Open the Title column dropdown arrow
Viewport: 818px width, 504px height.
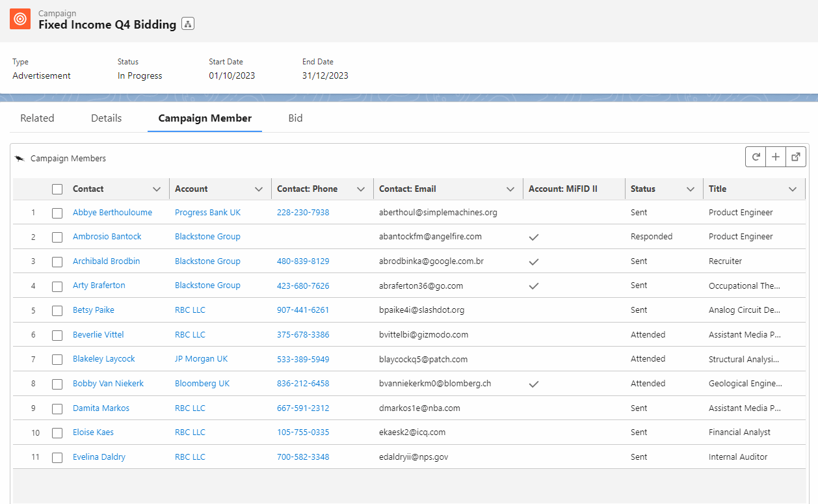coord(793,189)
